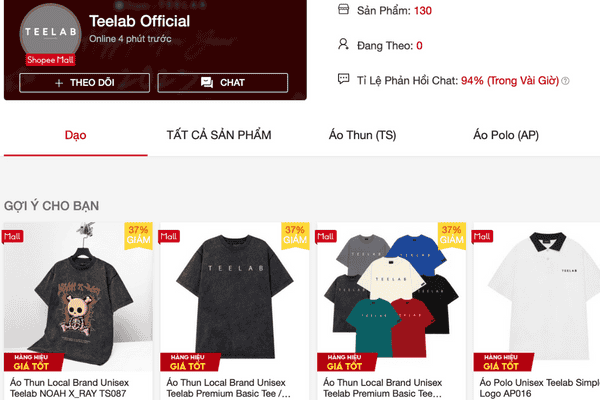Click HÀNG HIỆU GIÁ TỐT label on white polo
Image resolution: width=600 pixels, height=400 pixels.
[502, 362]
